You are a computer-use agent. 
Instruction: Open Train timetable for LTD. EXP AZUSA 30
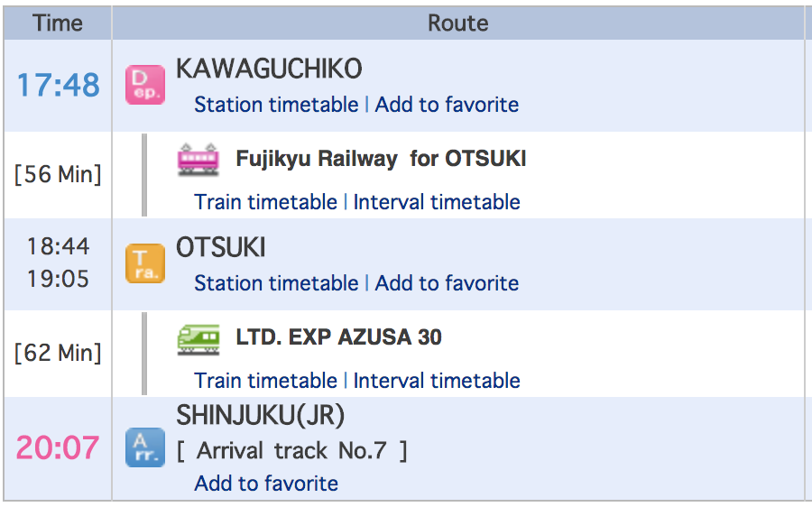pyautogui.click(x=266, y=381)
